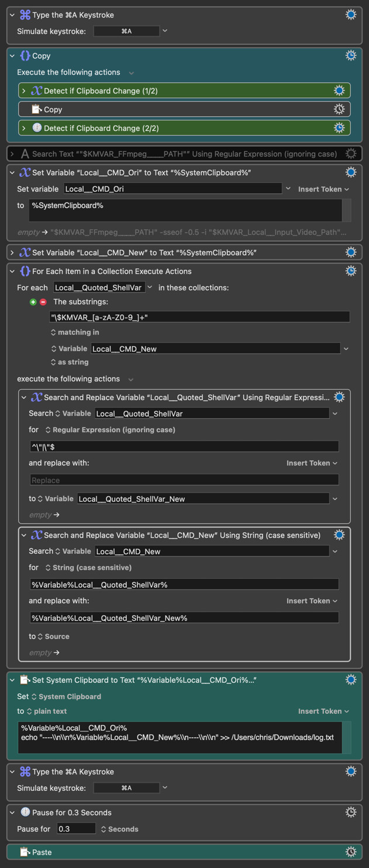Click top ⌘A simulate keystroke field
369x868 pixels.
tap(126, 31)
